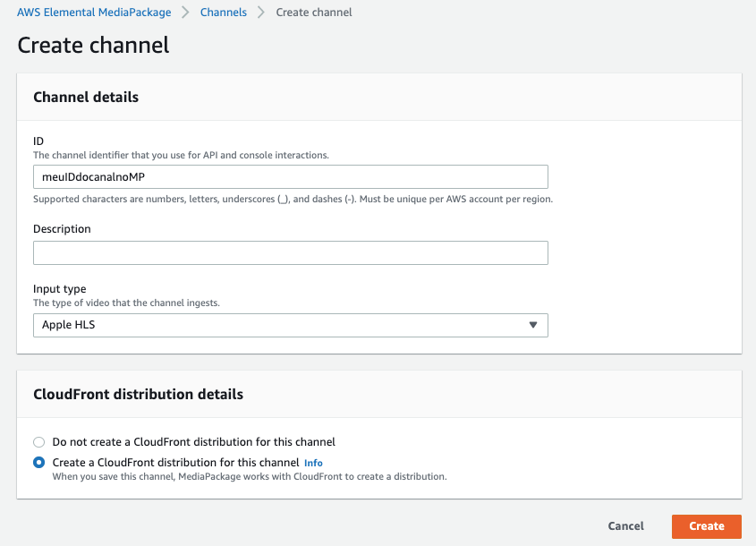
Task: Click the Input type dropdown arrow icon
Action: click(x=533, y=325)
